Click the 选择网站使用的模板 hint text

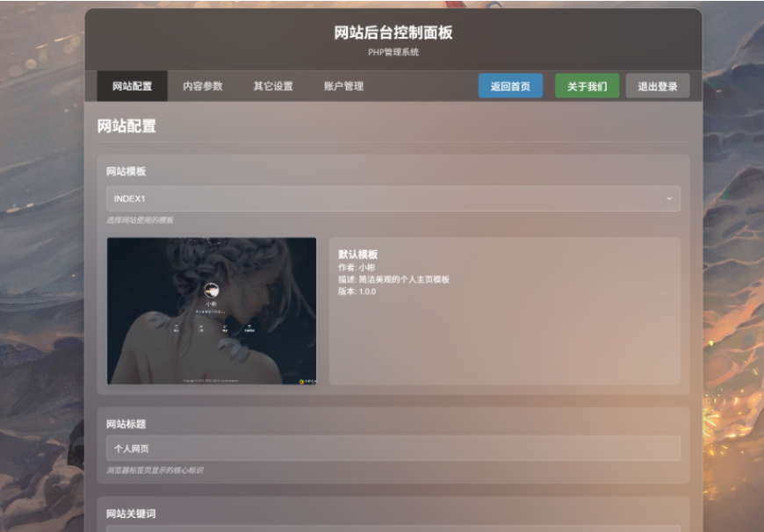tap(140, 220)
